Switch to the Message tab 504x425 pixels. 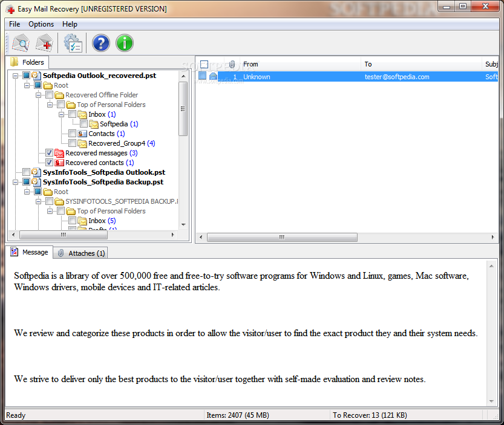[x=29, y=252]
